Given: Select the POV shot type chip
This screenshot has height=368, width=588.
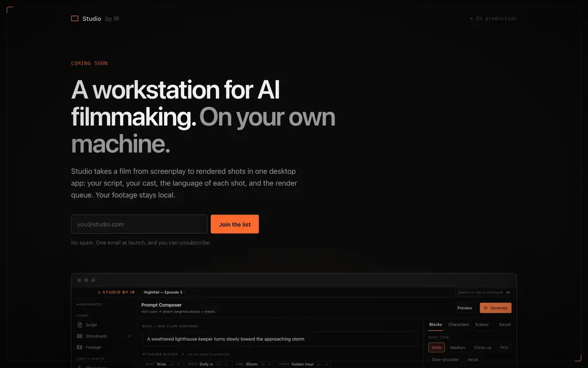Looking at the screenshot, I should click(504, 347).
